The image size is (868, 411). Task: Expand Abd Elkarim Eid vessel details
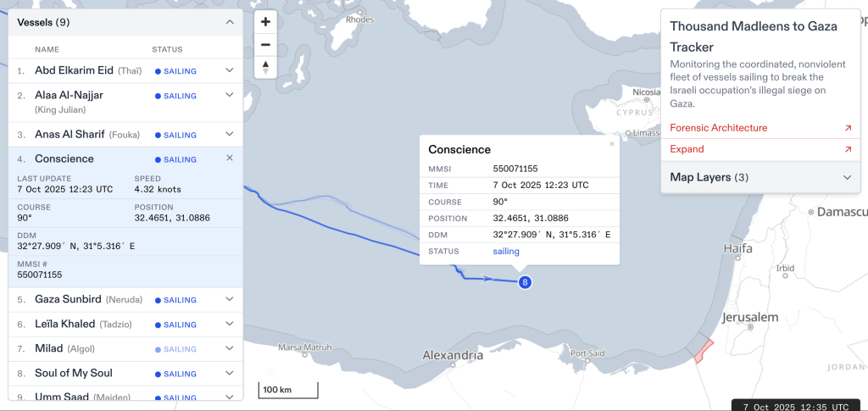(x=229, y=71)
